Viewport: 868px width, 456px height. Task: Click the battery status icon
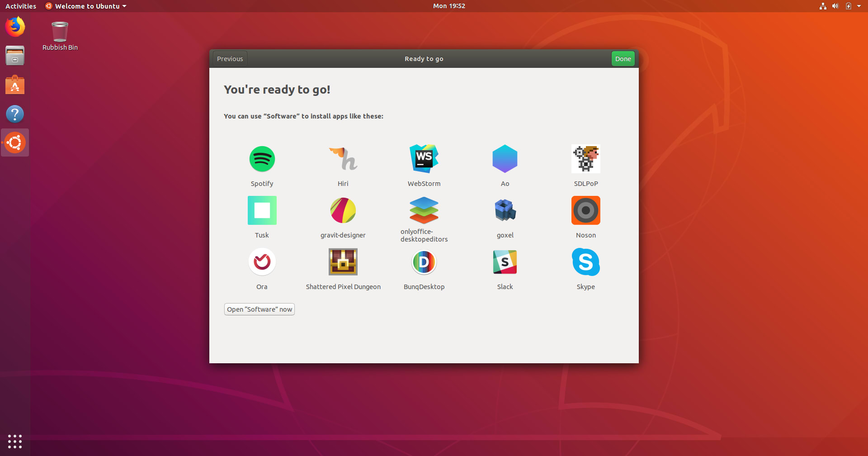(849, 6)
